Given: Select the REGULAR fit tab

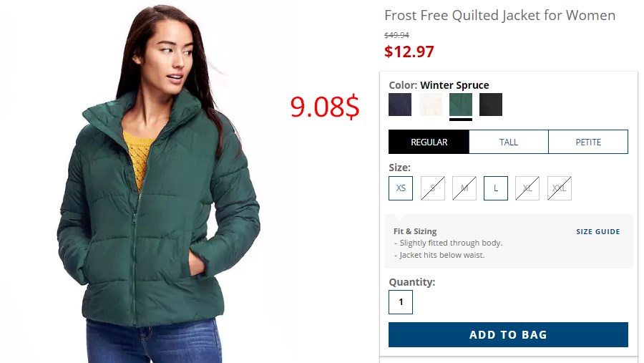Looking at the screenshot, I should [x=429, y=142].
